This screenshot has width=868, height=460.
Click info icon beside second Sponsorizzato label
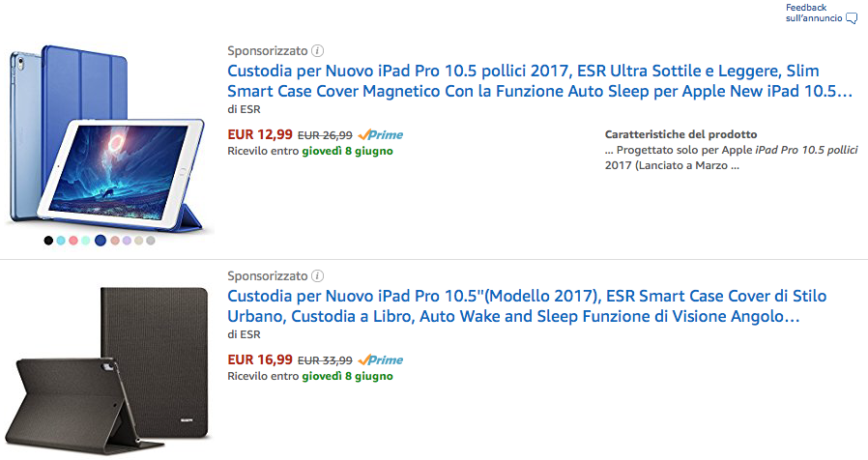tap(318, 275)
